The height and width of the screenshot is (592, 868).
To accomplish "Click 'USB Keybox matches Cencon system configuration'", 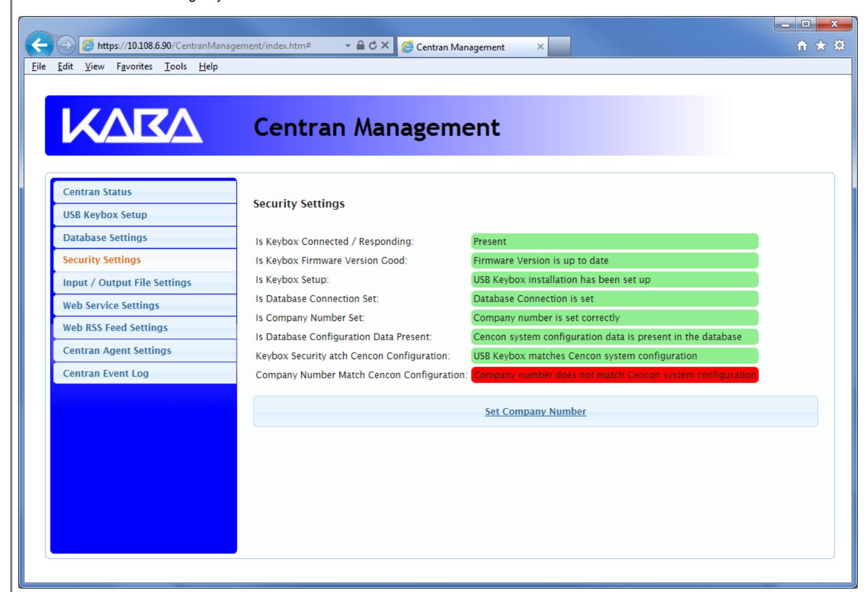I will [x=614, y=356].
